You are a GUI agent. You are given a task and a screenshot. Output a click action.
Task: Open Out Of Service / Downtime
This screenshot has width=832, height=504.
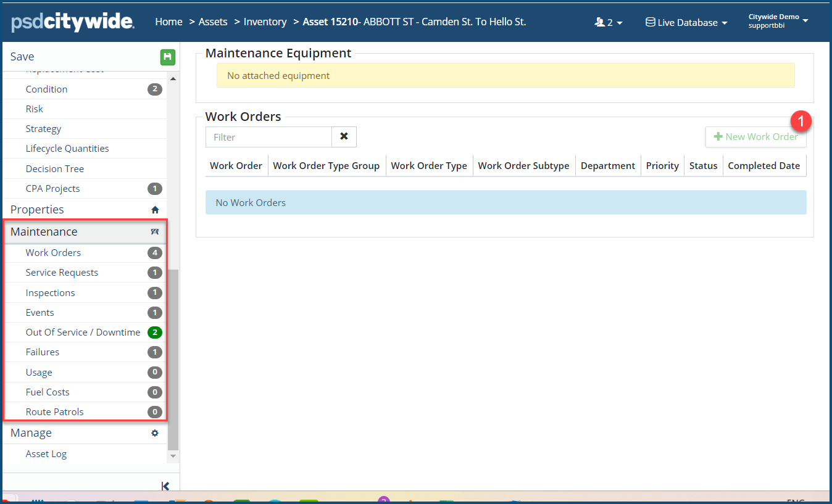[x=85, y=332]
